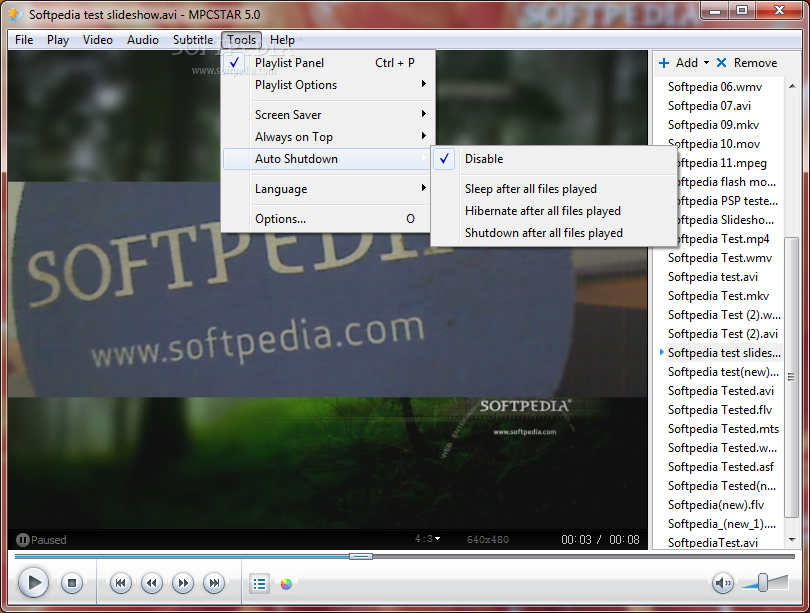Screen dimensions: 810x613
Task: Select Softpedia 09.mkv in playlist
Action: (x=713, y=125)
